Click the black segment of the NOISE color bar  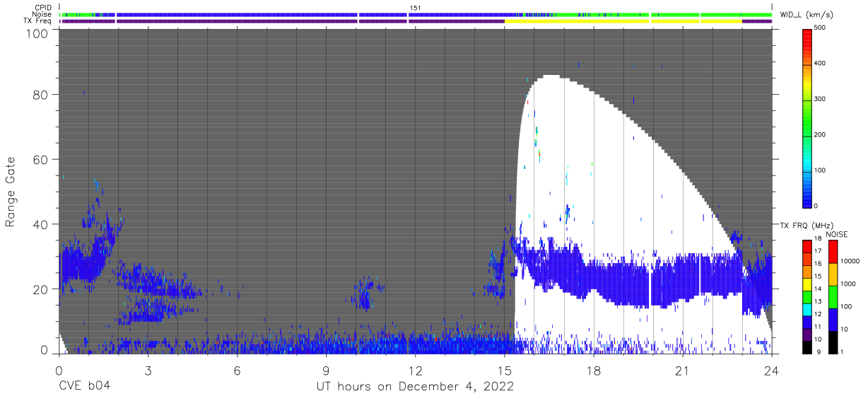point(832,342)
